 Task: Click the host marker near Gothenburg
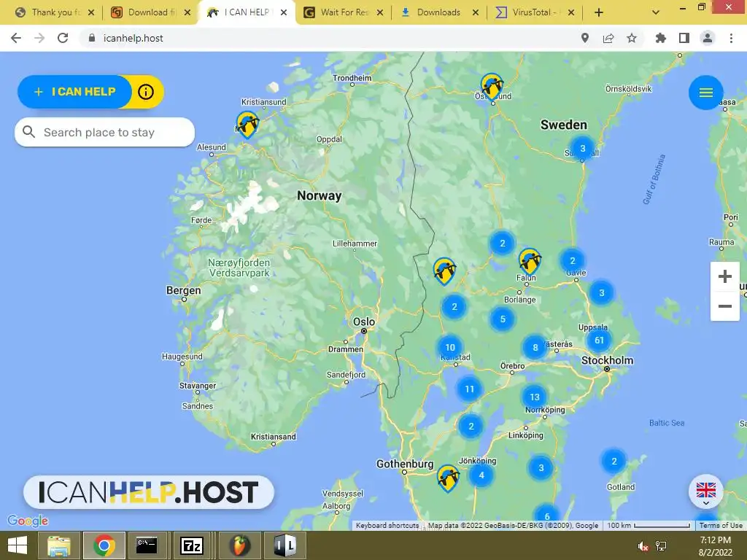pyautogui.click(x=448, y=478)
